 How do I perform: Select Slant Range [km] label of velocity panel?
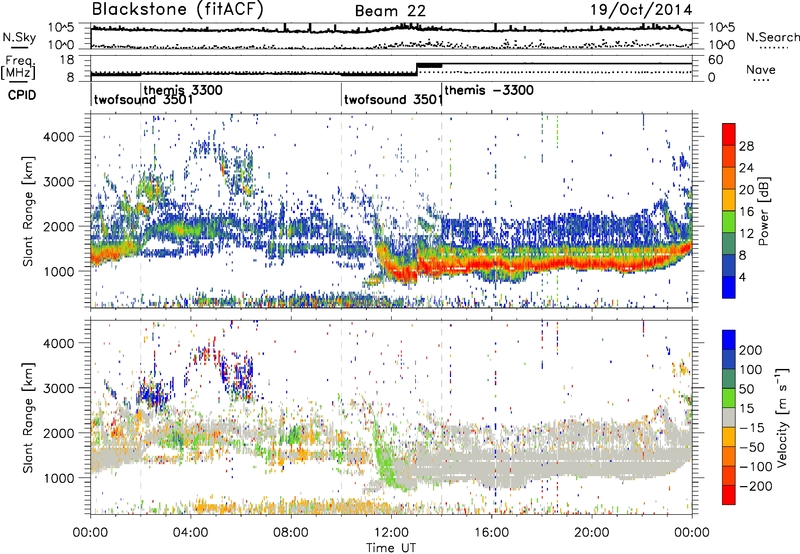pos(28,417)
